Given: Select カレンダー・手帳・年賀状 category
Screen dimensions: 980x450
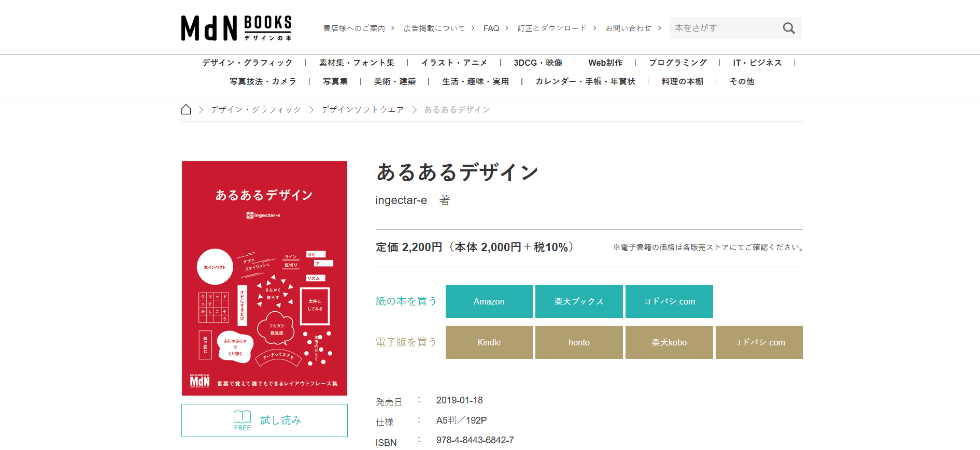Looking at the screenshot, I should 585,81.
